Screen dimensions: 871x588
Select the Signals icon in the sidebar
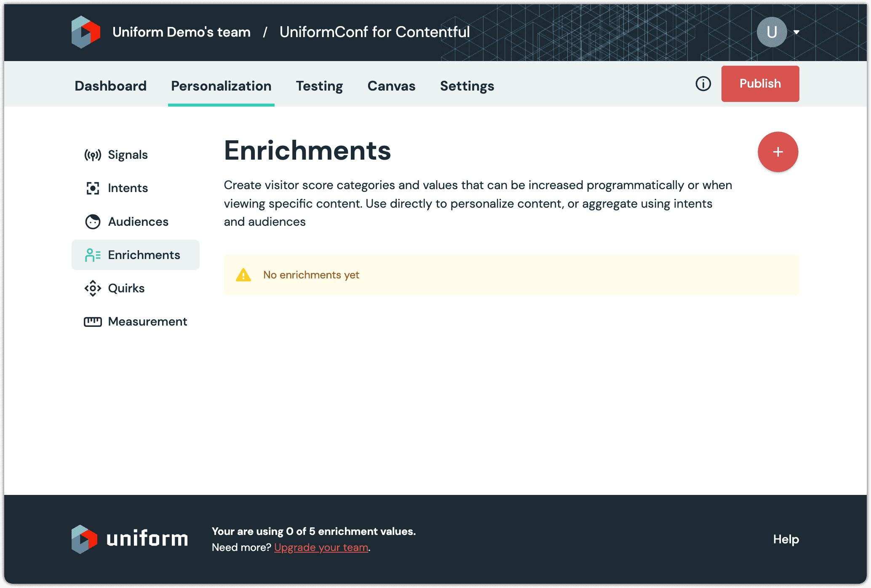(x=93, y=154)
